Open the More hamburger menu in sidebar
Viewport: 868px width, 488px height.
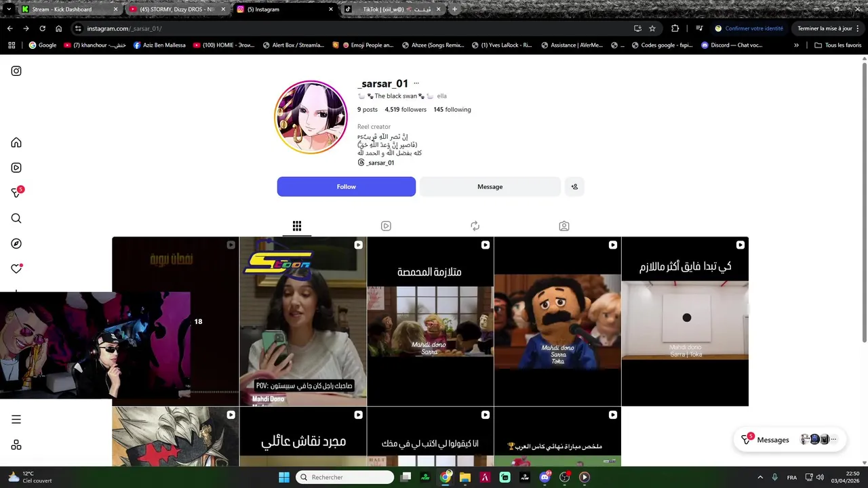point(16,420)
